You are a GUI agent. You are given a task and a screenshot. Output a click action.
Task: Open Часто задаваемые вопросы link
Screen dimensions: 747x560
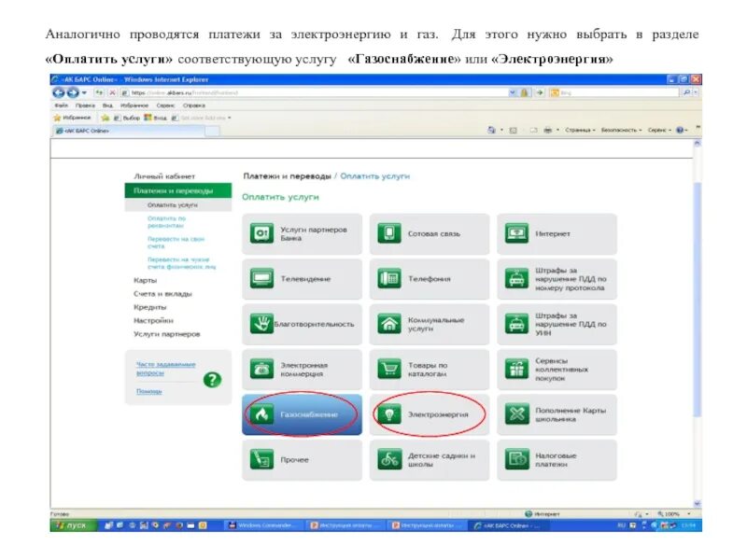pos(166,369)
